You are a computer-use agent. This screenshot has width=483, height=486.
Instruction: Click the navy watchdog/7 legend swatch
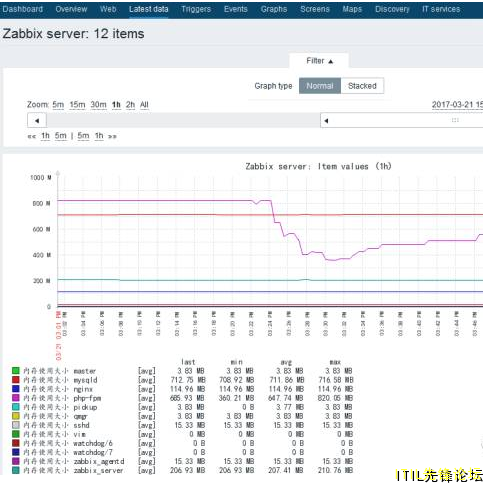pos(16,452)
